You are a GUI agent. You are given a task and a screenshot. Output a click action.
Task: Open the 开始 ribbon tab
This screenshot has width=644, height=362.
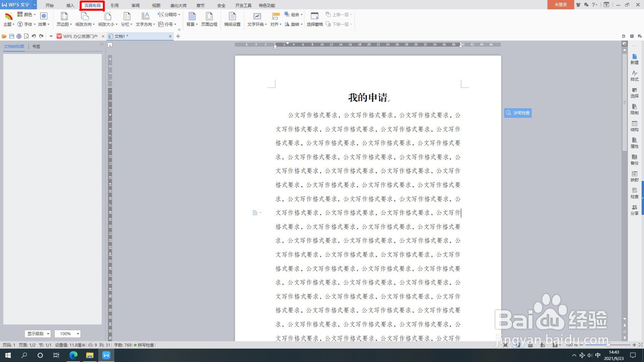(x=50, y=6)
